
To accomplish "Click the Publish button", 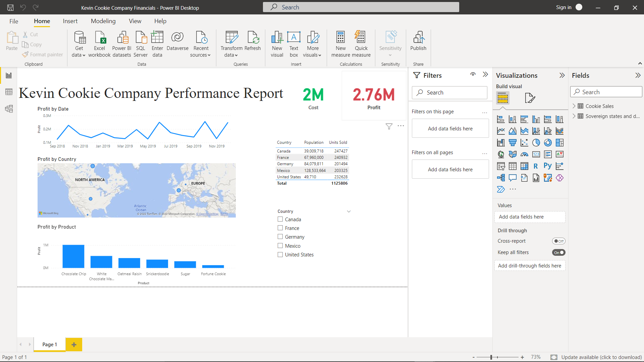I will (418, 41).
